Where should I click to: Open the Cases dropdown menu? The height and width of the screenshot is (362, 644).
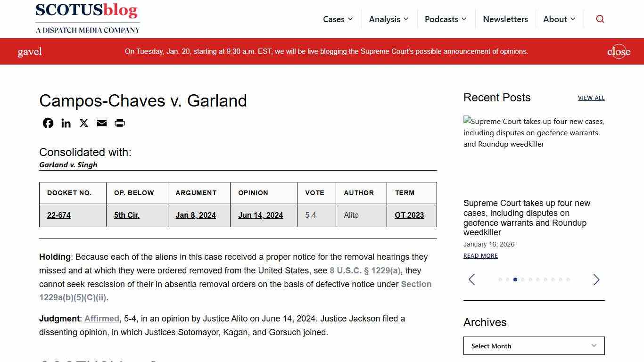click(338, 19)
